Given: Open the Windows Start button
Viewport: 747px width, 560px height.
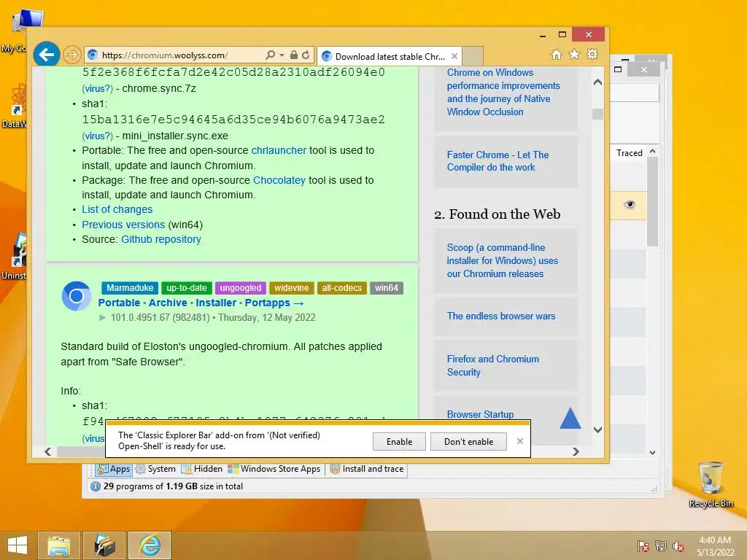Looking at the screenshot, I should [18, 545].
